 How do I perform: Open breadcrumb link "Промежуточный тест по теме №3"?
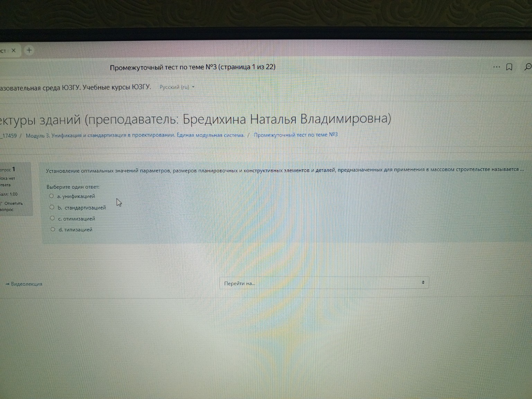[x=295, y=135]
